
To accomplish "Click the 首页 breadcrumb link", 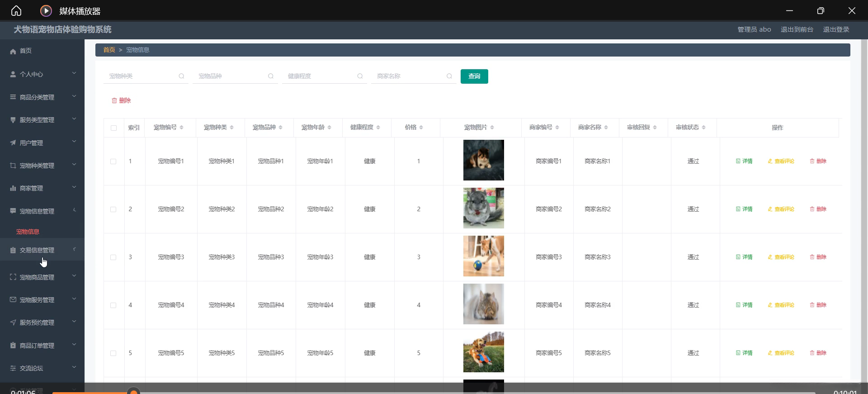I will [x=109, y=50].
